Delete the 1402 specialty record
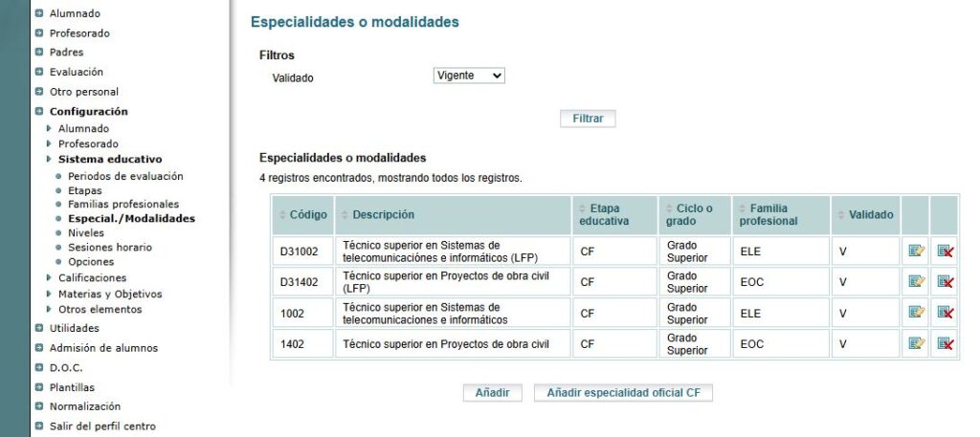Image resolution: width=980 pixels, height=437 pixels. click(x=945, y=343)
